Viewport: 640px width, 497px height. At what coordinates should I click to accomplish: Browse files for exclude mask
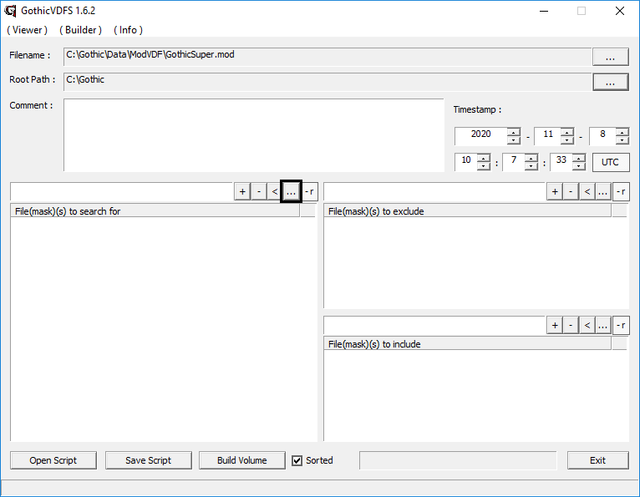pos(603,191)
